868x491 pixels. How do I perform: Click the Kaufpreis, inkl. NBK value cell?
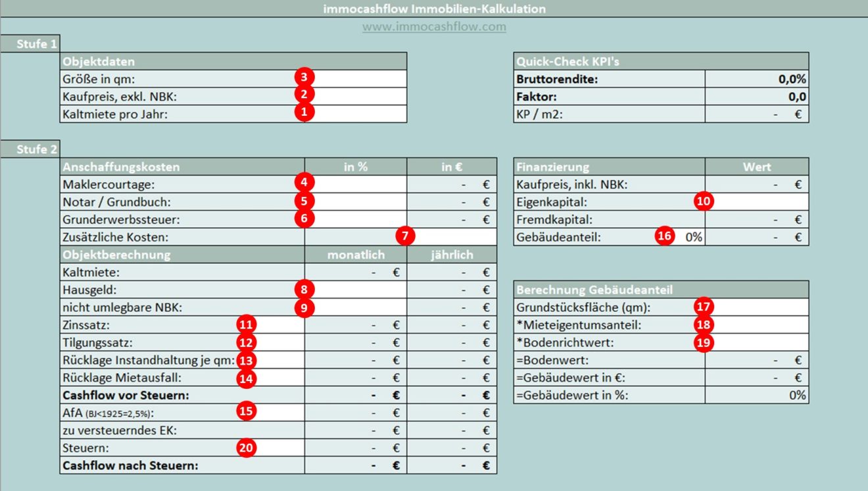tap(757, 185)
